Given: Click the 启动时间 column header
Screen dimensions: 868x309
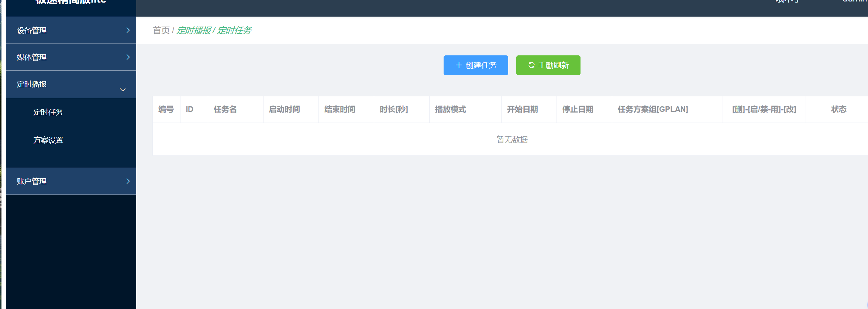Looking at the screenshot, I should click(x=284, y=109).
